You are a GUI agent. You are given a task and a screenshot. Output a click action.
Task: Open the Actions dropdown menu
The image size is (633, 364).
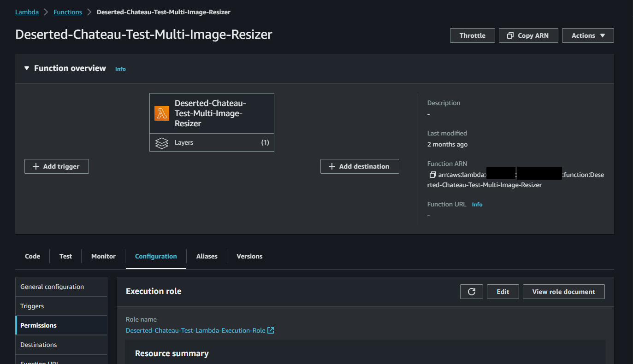[588, 35]
